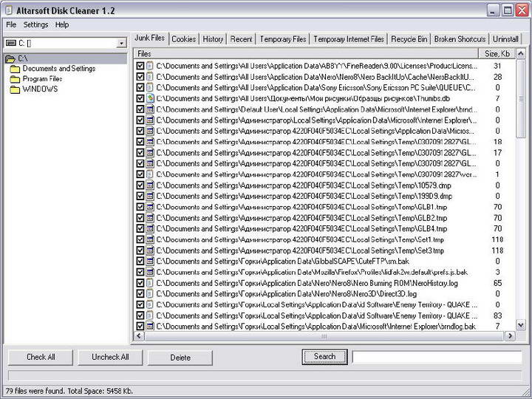Uncheck the Sony Ericsson PC Suite file
Image resolution: width=532 pixels, height=399 pixels.
140,87
